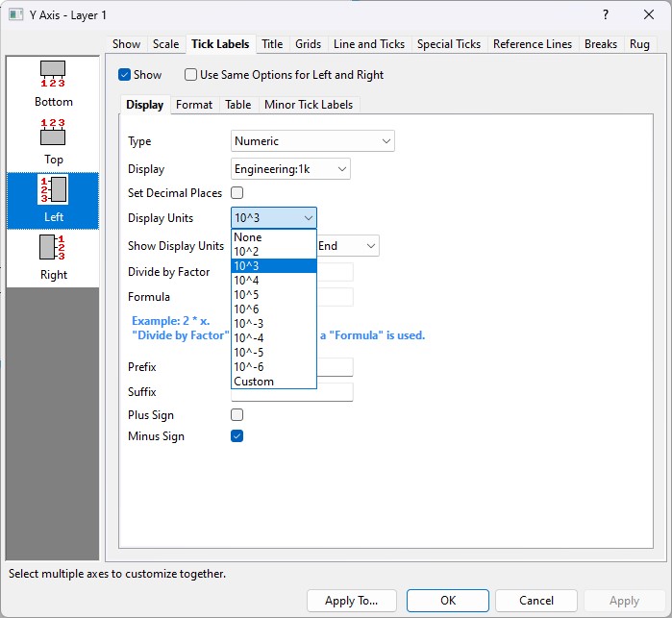Click the dialog title bar icon
This screenshot has width=672, height=618.
pyautogui.click(x=15, y=15)
